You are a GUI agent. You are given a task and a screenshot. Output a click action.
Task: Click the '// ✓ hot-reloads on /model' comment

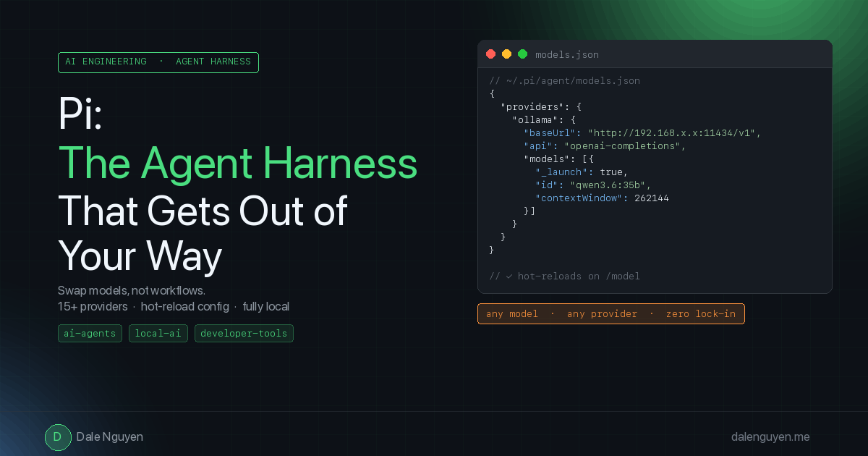(564, 276)
